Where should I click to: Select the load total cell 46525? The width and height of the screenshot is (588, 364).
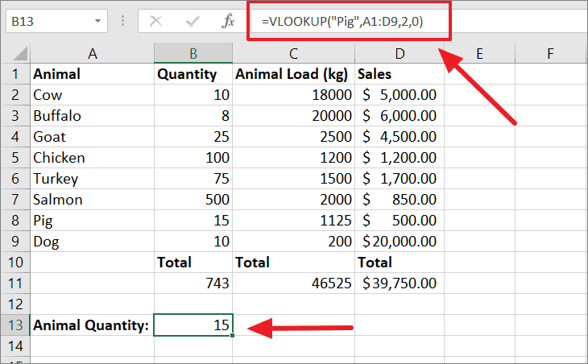point(294,283)
